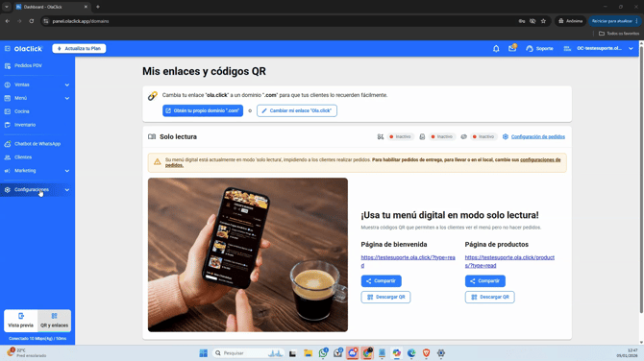This screenshot has height=361, width=644.
Task: Open Brave browser from taskbar
Action: coord(427,352)
